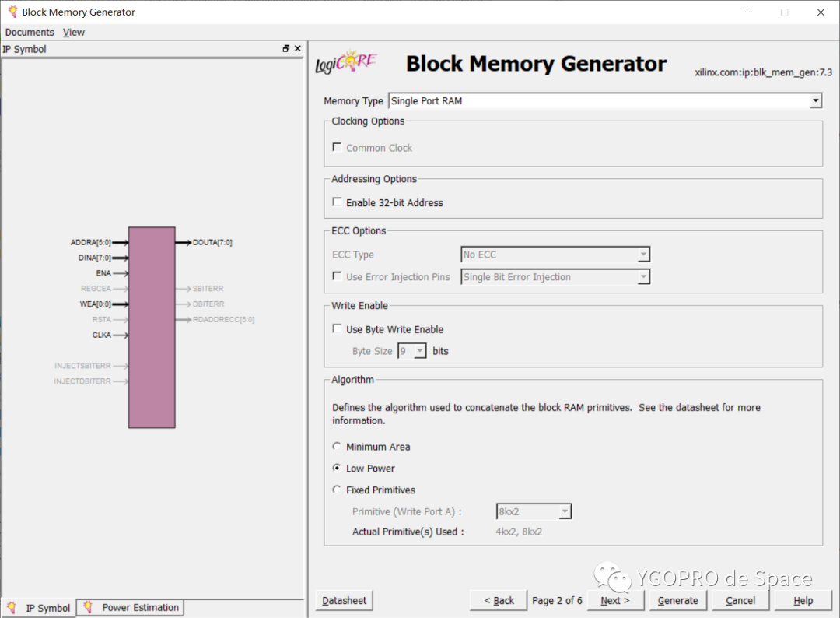
Task: Click the Block Memory Generator title icon
Action: click(13, 12)
